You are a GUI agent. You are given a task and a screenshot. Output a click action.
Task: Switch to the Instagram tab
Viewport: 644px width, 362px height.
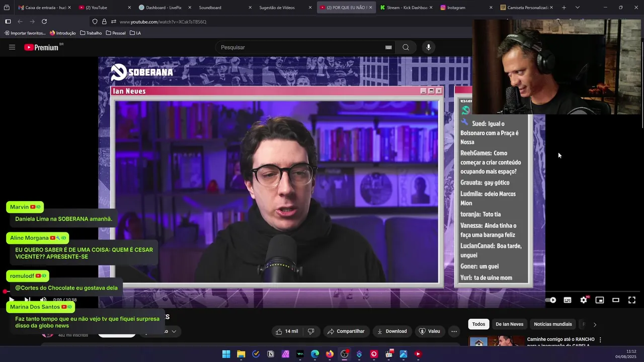(466, 8)
